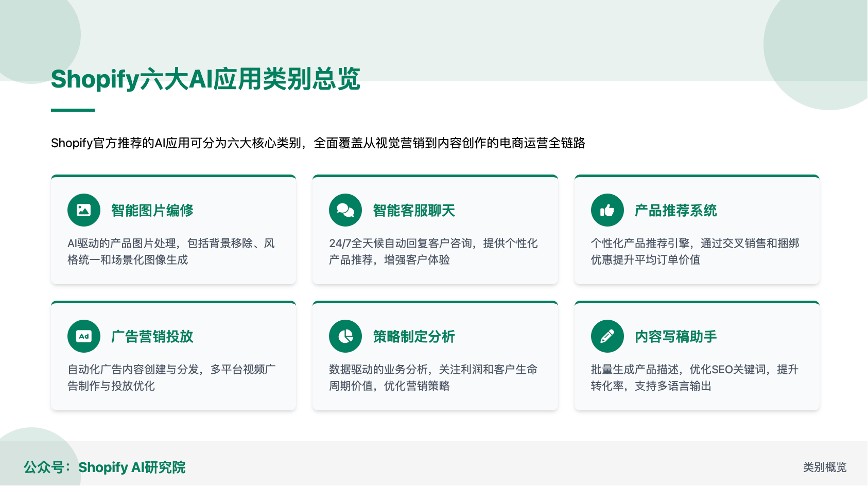Image resolution: width=868 pixels, height=486 pixels.
Task: Select the 产品推荐系统 card heading
Action: point(676,210)
